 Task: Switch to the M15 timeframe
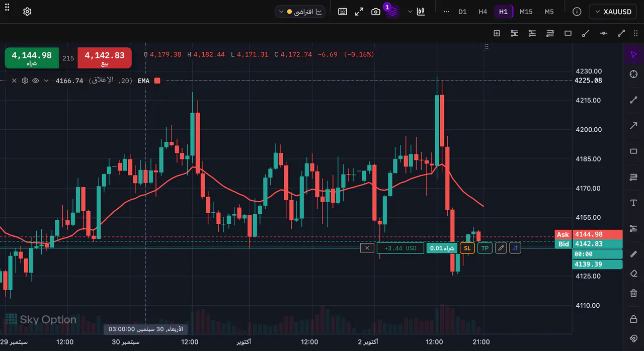(526, 12)
